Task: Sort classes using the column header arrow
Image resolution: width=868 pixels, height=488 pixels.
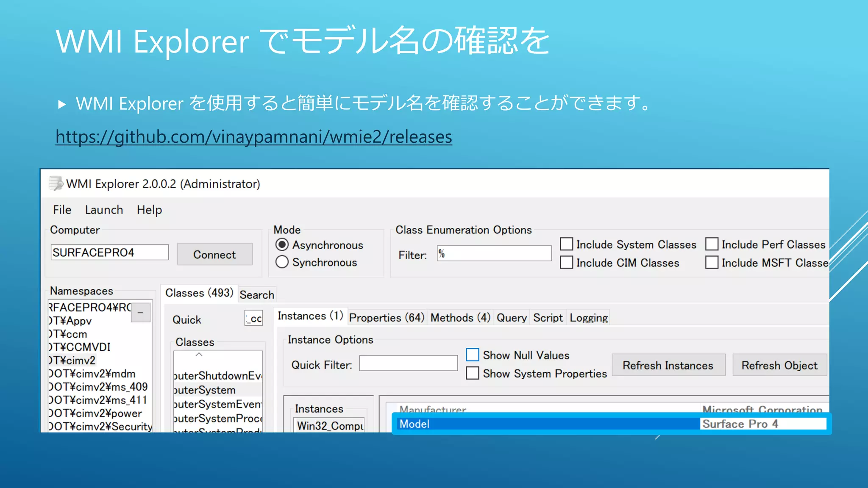Action: click(199, 355)
